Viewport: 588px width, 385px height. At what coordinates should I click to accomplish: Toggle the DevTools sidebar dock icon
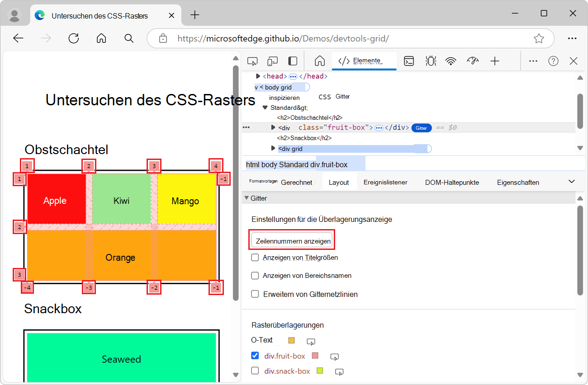[x=293, y=61]
